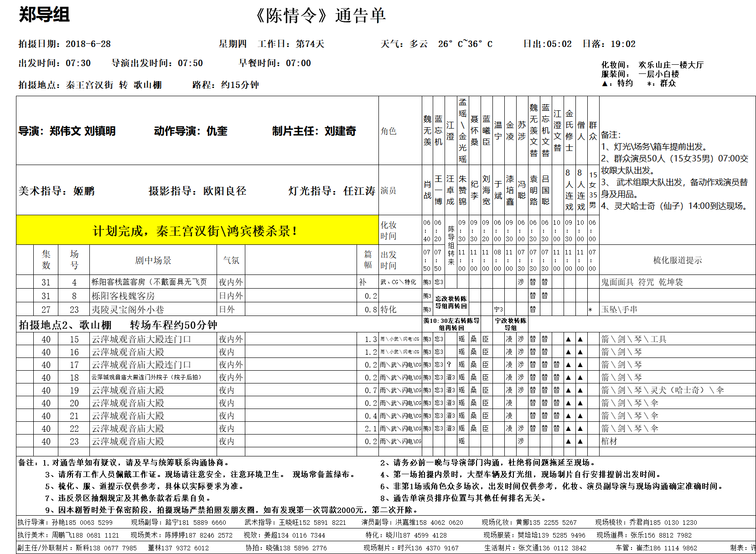The image size is (756, 554).
Task: Click the 路程：约15分钟 text
Action: coord(226,85)
